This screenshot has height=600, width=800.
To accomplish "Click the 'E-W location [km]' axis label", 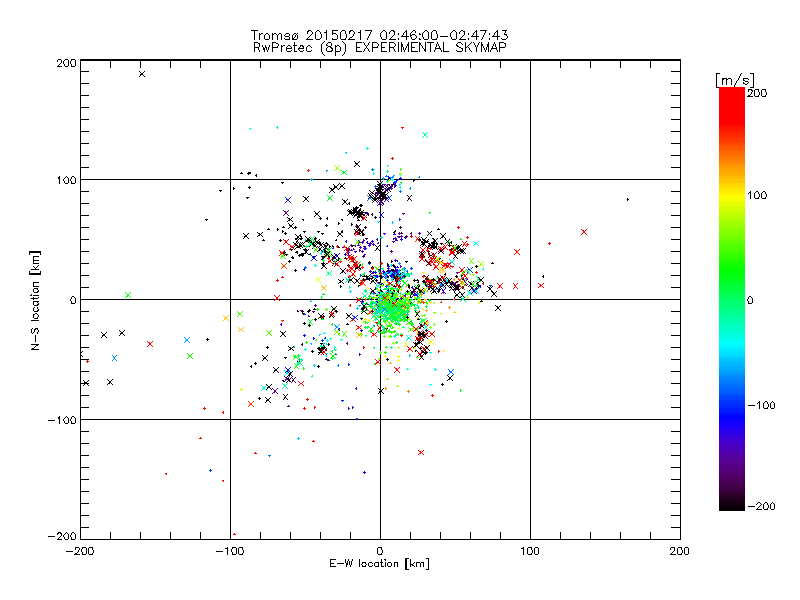I will (379, 564).
